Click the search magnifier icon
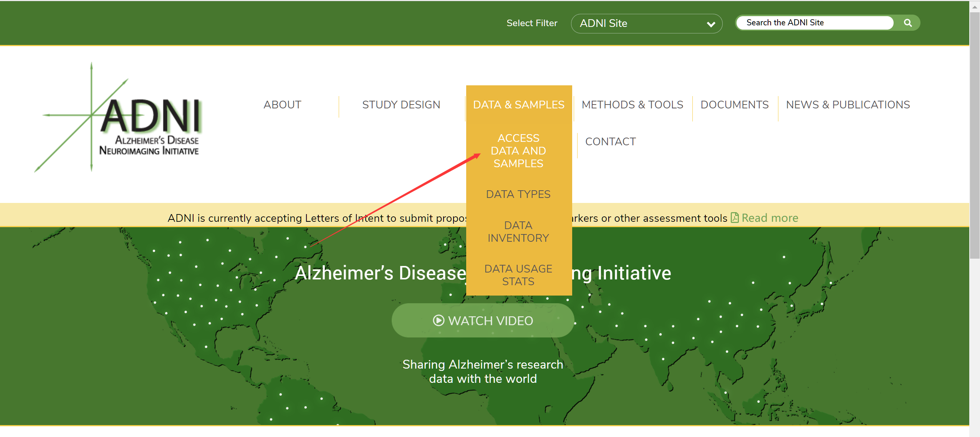 [x=907, y=23]
